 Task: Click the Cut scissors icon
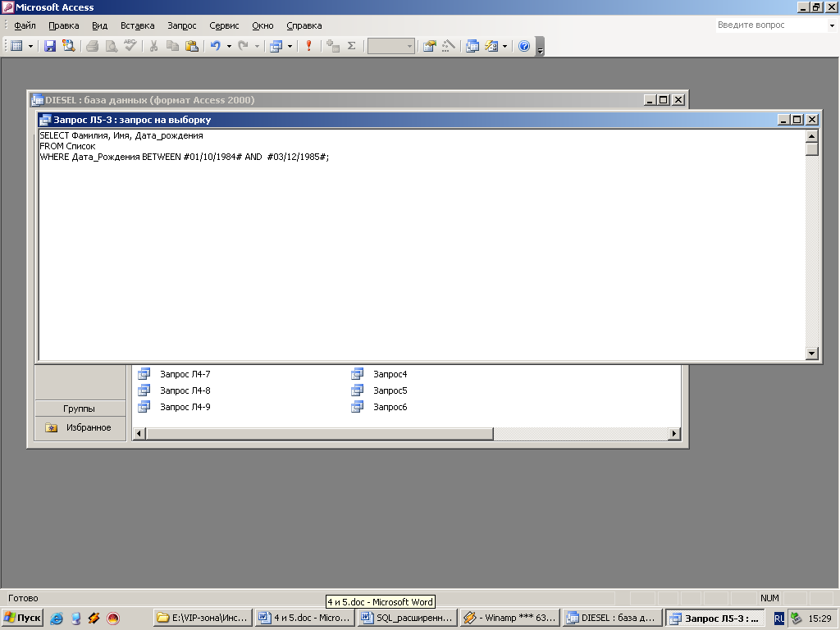(x=153, y=46)
